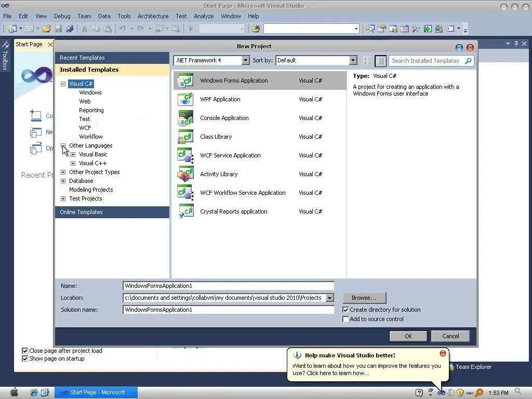Click the Open File folder icon in toolbar
This screenshot has width=532, height=399.
tap(47, 29)
